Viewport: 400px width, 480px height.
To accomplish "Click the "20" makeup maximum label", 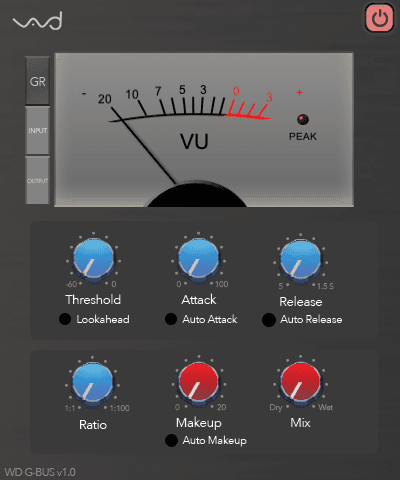I will 221,407.
